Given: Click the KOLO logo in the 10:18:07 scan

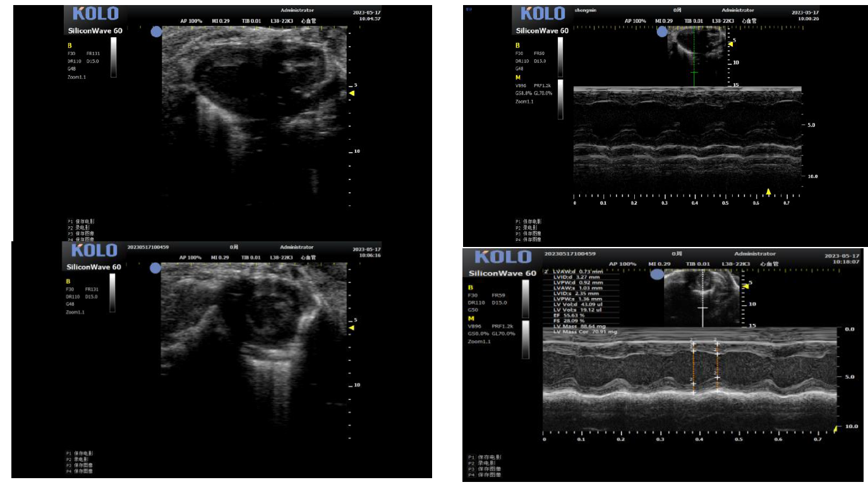Looking at the screenshot, I should [x=503, y=257].
